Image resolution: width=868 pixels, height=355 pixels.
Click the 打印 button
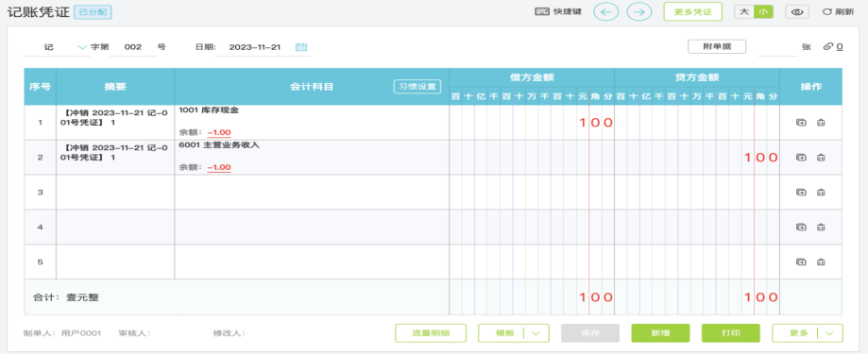click(x=731, y=333)
